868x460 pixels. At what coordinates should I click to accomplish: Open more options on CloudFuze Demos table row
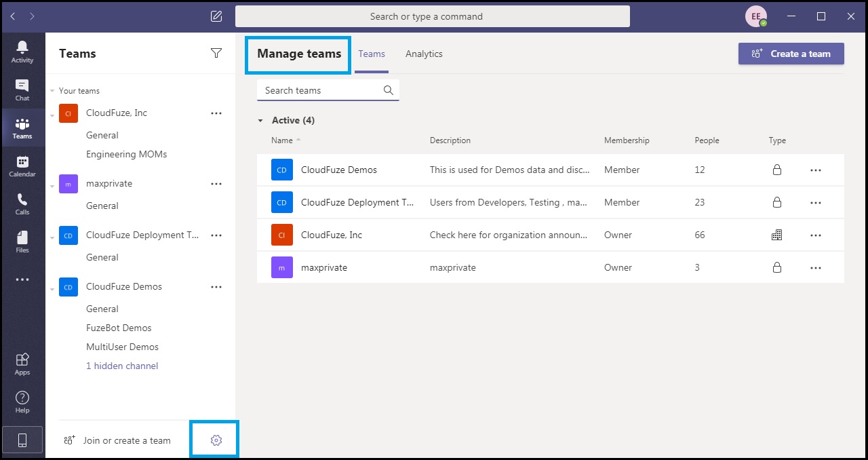coord(816,170)
